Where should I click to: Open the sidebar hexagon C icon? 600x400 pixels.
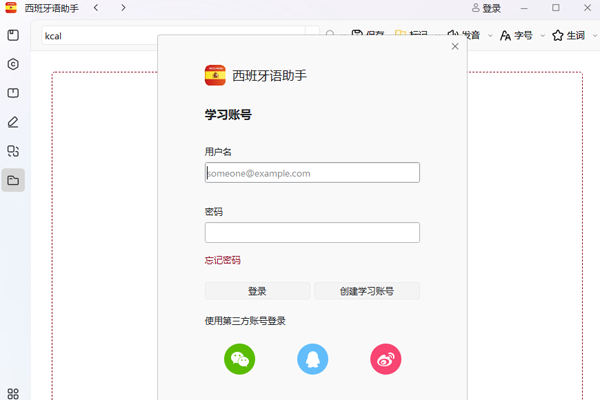[x=13, y=64]
